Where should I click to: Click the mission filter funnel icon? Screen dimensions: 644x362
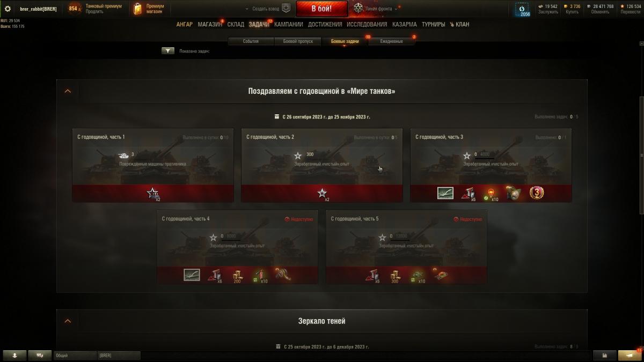click(168, 51)
